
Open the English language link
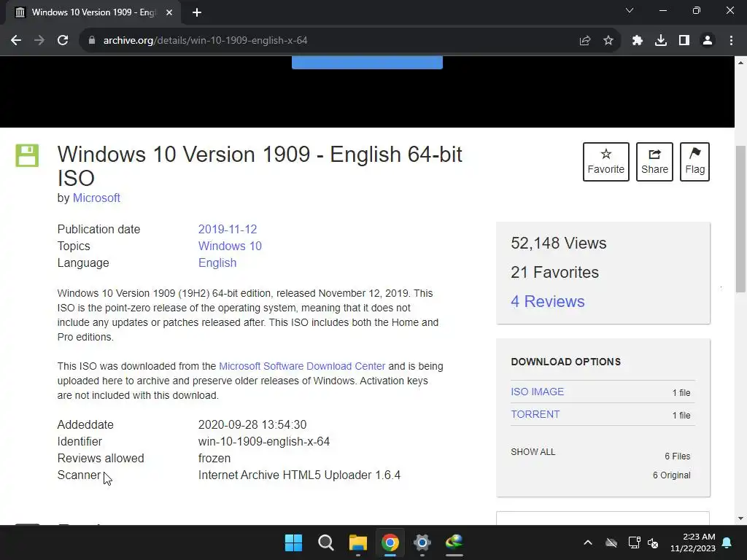(217, 262)
